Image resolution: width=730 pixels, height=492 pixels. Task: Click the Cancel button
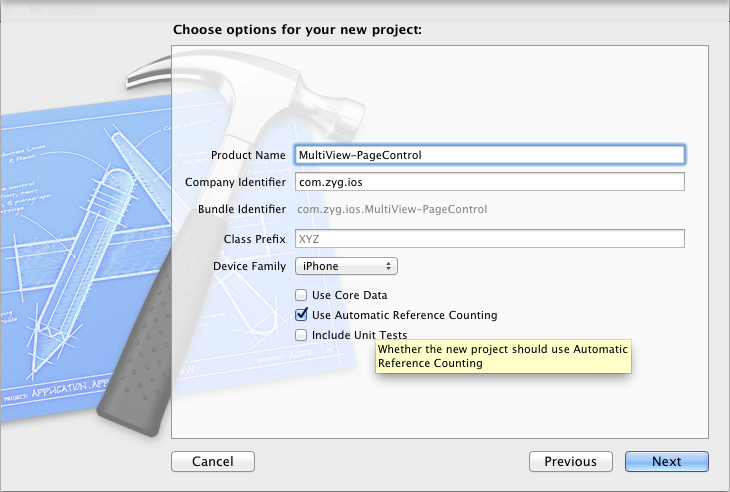213,461
